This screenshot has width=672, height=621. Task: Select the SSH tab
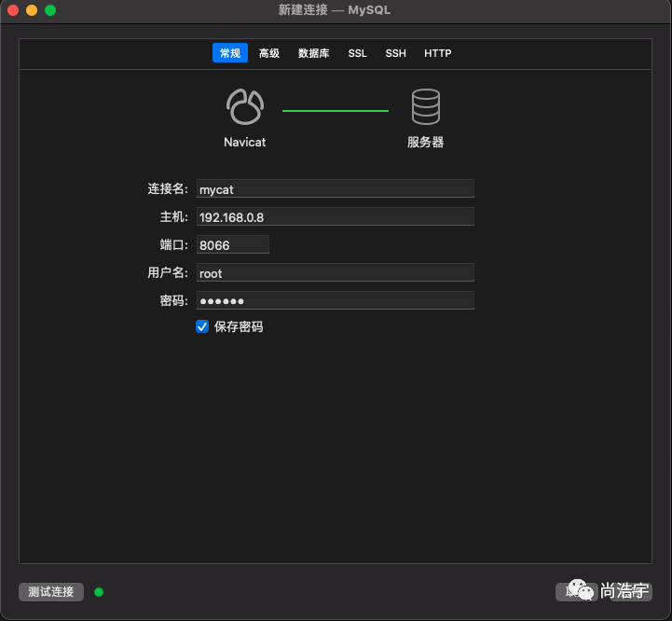[395, 53]
